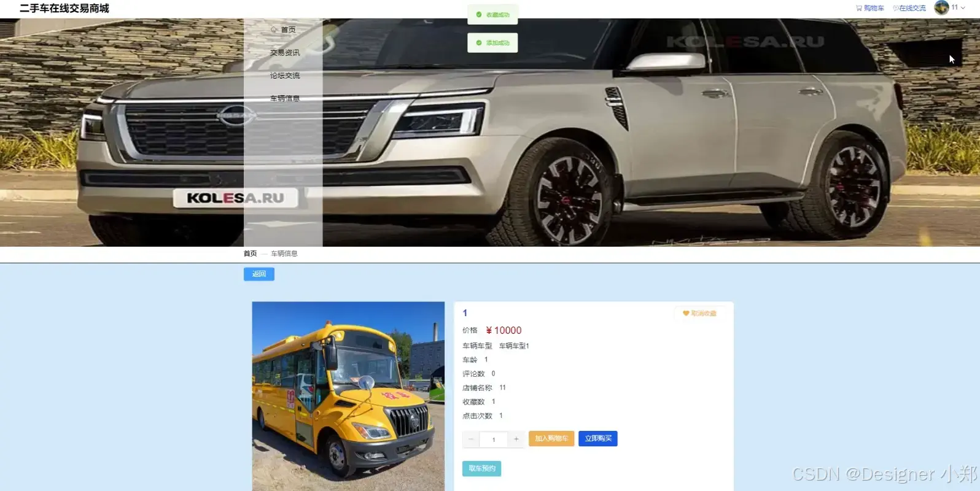Click 首页 in the breadcrumb
The image size is (980, 491).
click(250, 253)
